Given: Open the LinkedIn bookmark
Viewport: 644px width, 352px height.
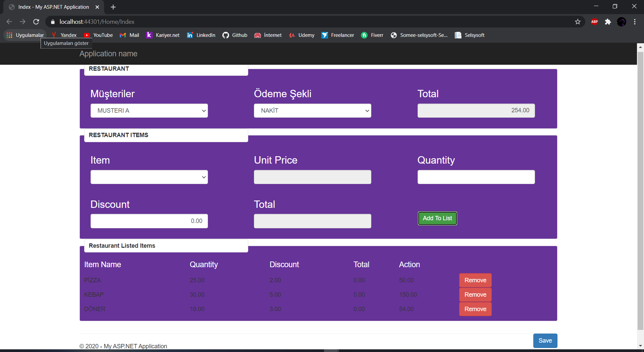Looking at the screenshot, I should [x=201, y=35].
